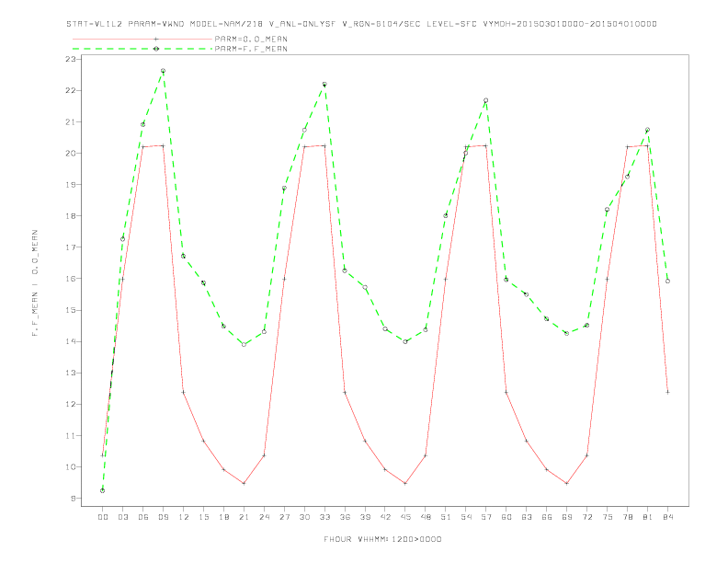Click x-axis forecast hour label 15
This screenshot has height=563, width=728.
coord(203,517)
